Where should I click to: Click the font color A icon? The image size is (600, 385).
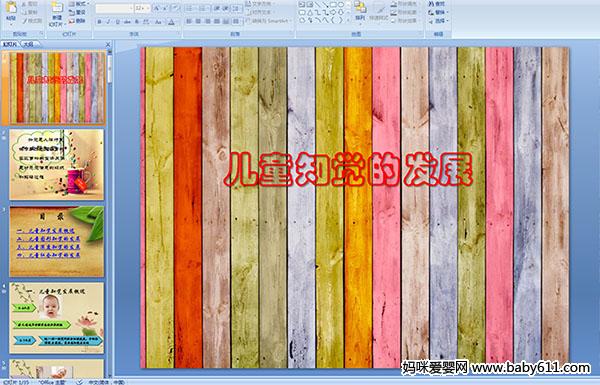click(171, 22)
